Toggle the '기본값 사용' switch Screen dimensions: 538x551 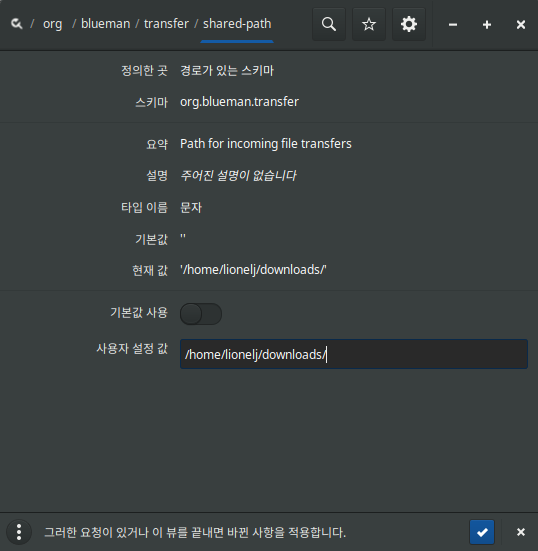201,314
